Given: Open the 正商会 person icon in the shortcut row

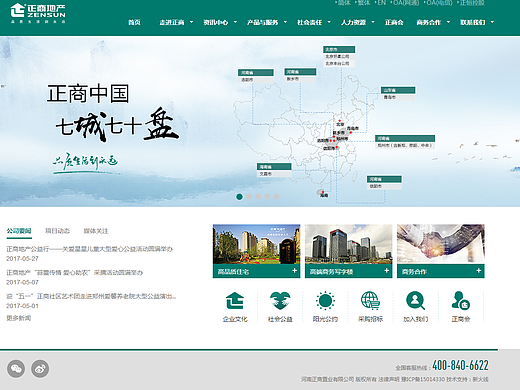Looking at the screenshot, I should point(461,301).
